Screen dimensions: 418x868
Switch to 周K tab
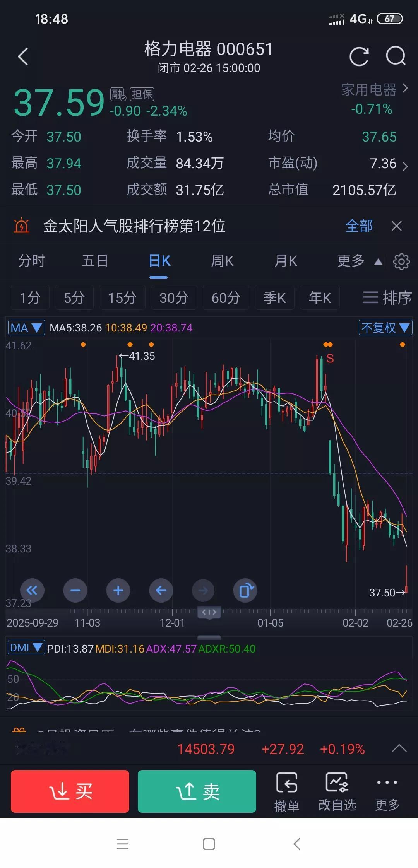pos(222,261)
